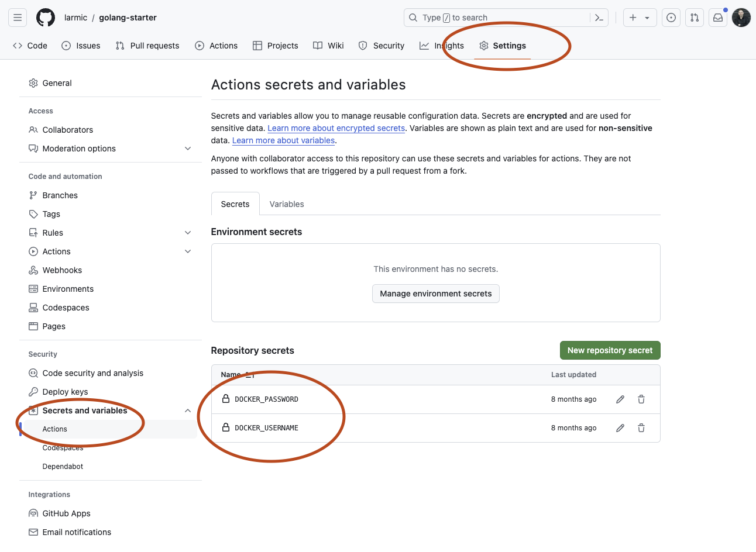Open the Pull requests tab

pyautogui.click(x=147, y=46)
